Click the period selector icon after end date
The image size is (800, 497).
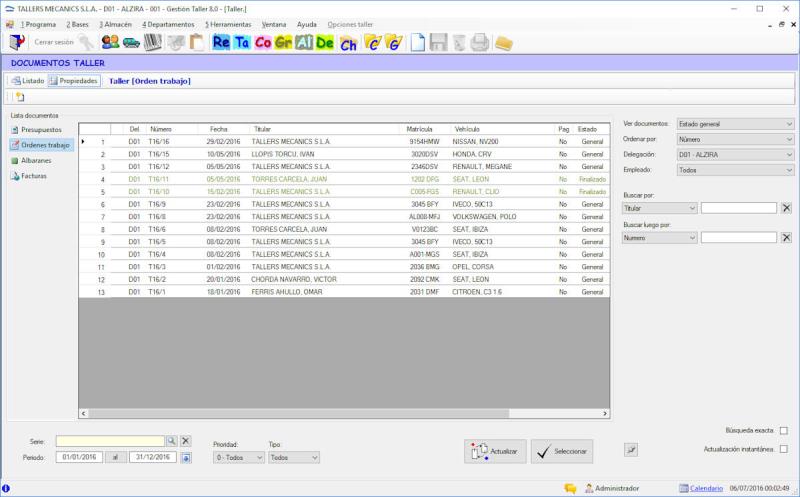pyautogui.click(x=186, y=458)
